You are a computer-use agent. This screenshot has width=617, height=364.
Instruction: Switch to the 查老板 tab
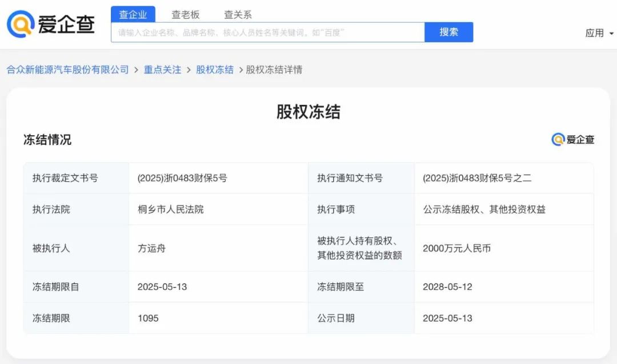coord(185,14)
